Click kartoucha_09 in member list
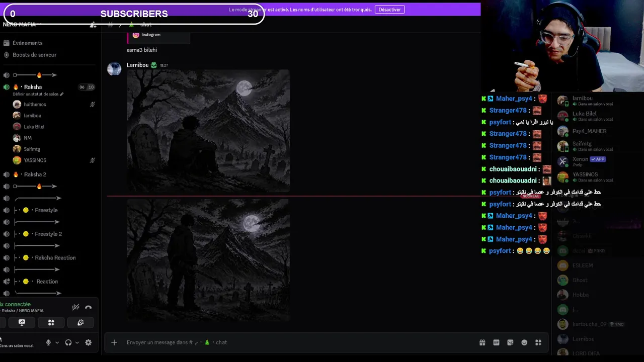 [589, 324]
